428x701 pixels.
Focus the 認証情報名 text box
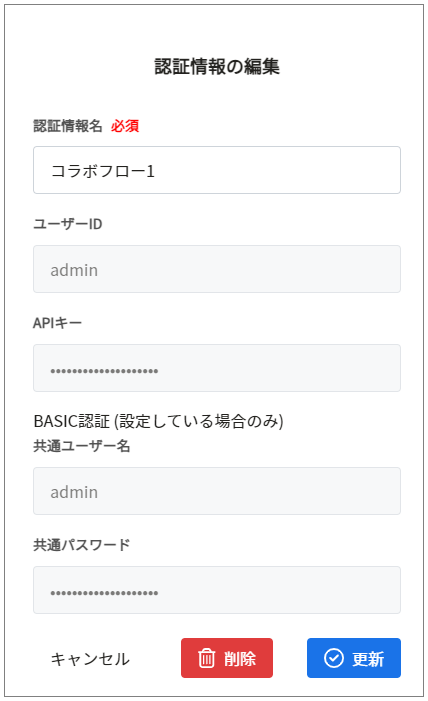217,170
